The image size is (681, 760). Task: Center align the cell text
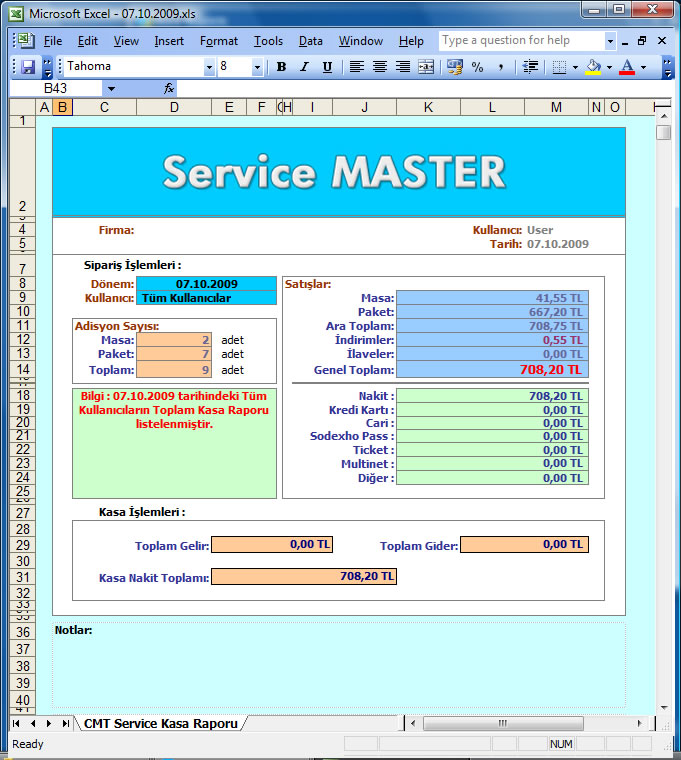(x=380, y=67)
